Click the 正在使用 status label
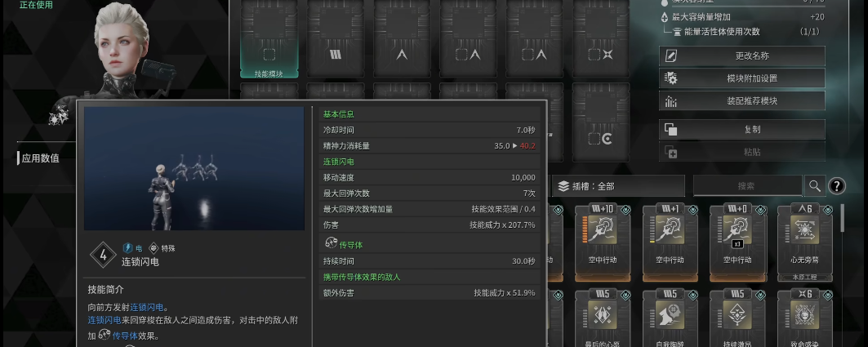This screenshot has height=347, width=868. 35,4
